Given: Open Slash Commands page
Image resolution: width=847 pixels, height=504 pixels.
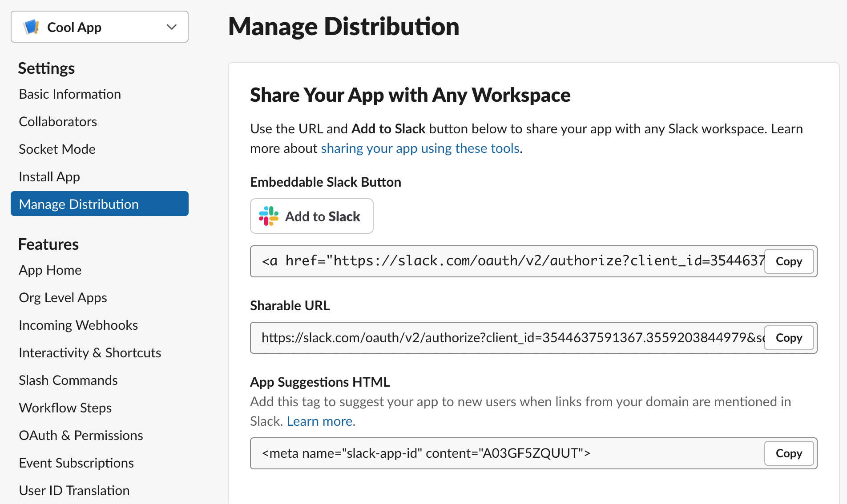Looking at the screenshot, I should pyautogui.click(x=68, y=380).
